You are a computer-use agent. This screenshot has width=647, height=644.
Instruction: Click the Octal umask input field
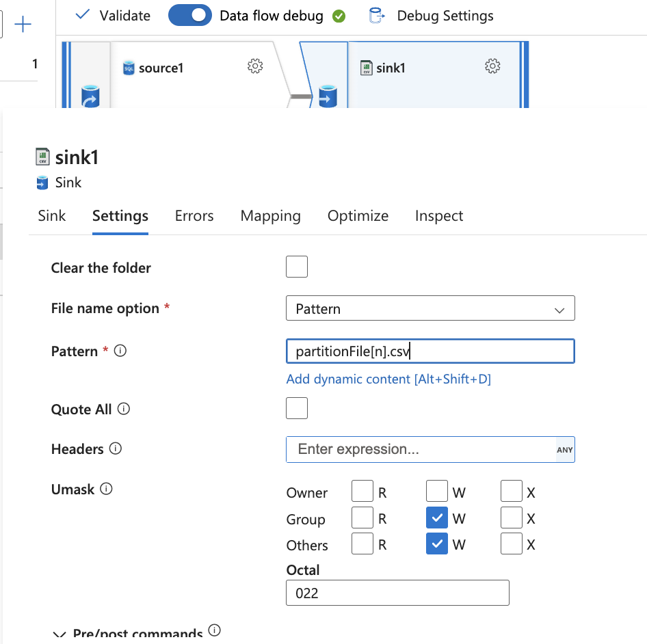397,593
